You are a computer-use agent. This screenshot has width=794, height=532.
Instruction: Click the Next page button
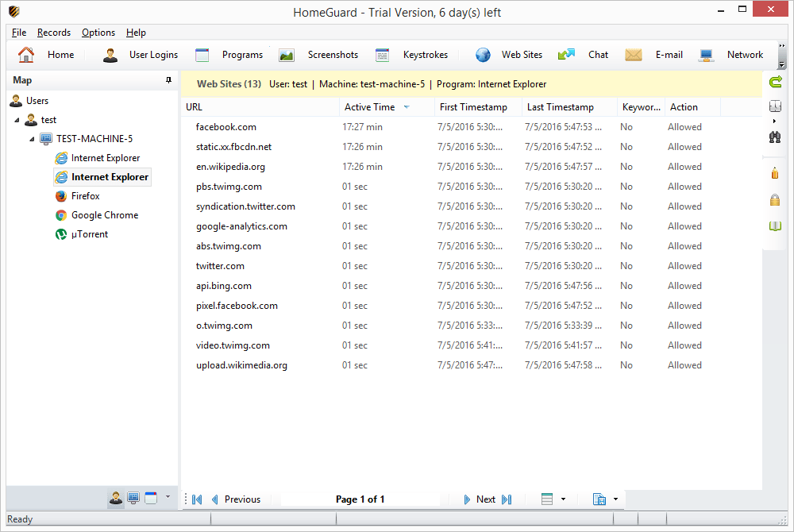coord(480,499)
